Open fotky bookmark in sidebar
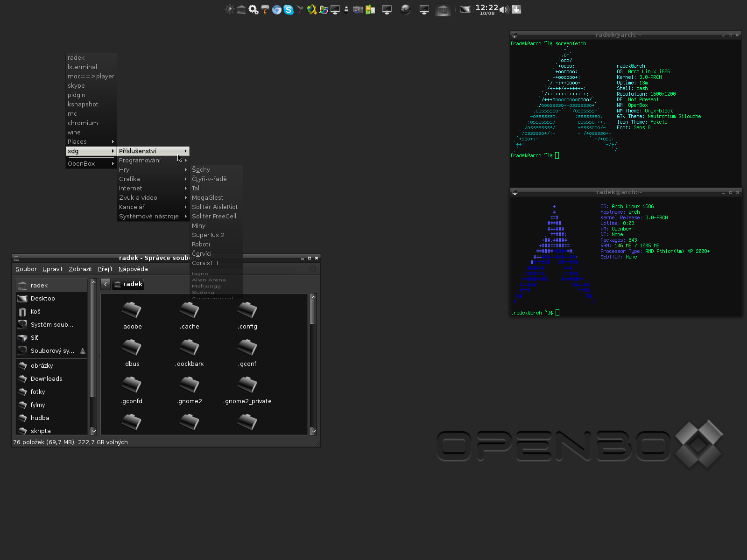The height and width of the screenshot is (560, 747). (51, 392)
